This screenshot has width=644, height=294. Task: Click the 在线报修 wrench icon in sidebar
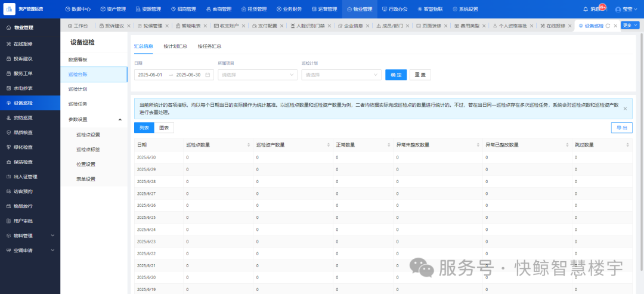point(8,44)
